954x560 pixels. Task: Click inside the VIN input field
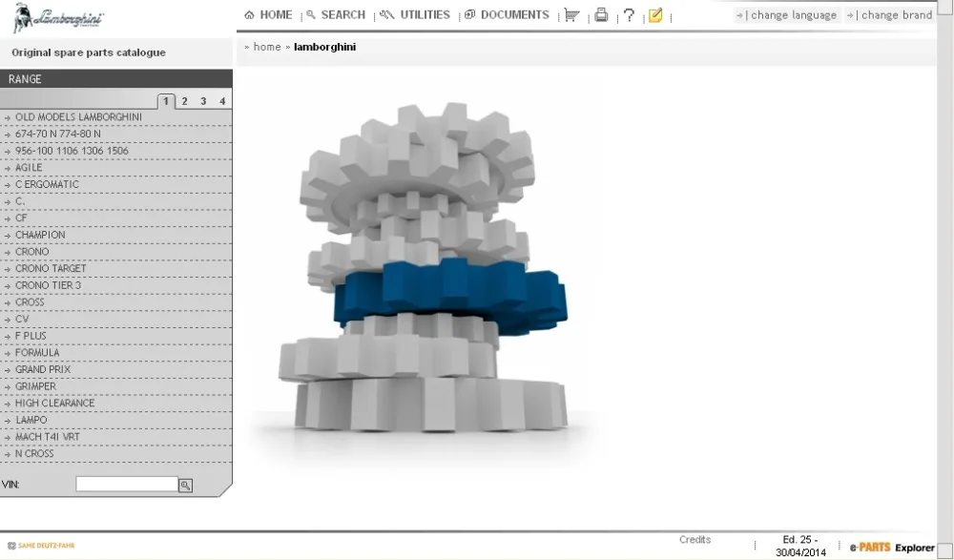click(127, 484)
